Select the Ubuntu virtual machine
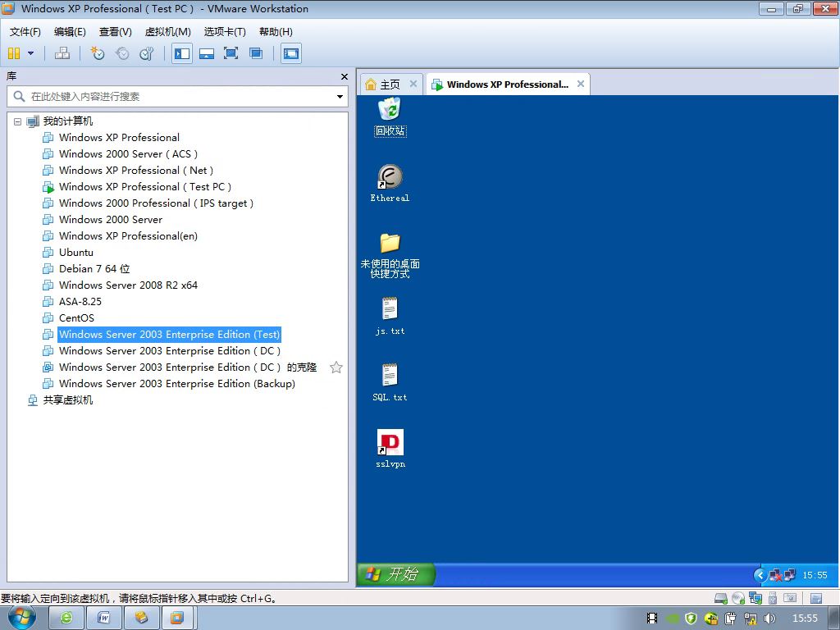Screen dimensions: 840x630 [76, 253]
